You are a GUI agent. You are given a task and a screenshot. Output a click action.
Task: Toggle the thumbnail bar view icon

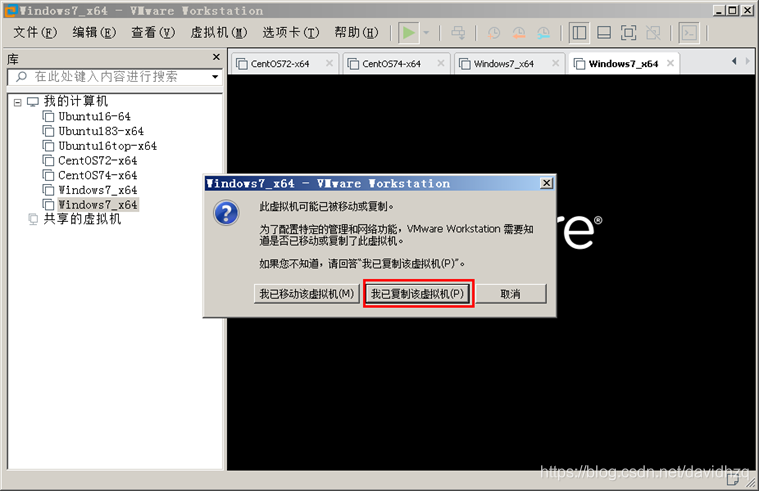pyautogui.click(x=604, y=32)
